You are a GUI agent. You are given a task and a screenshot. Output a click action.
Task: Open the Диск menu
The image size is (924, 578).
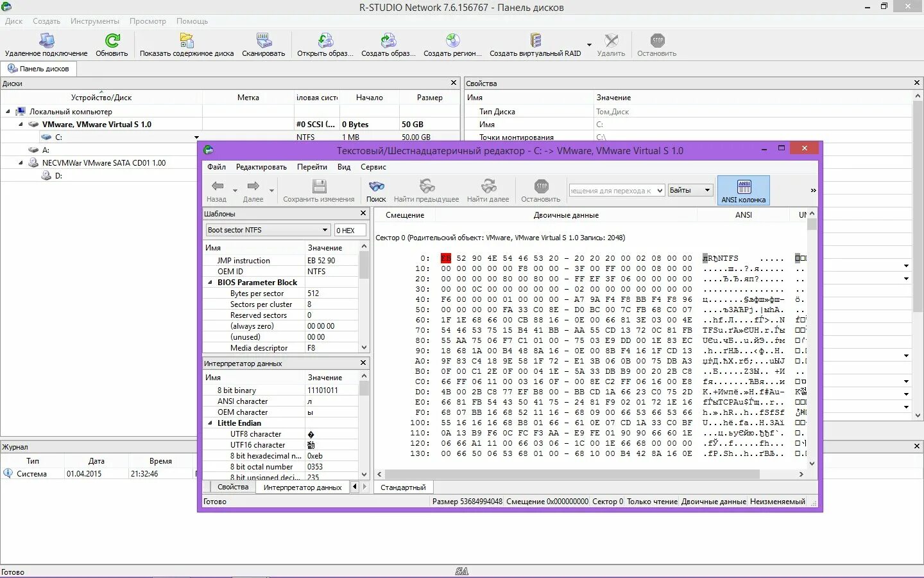pyautogui.click(x=13, y=21)
